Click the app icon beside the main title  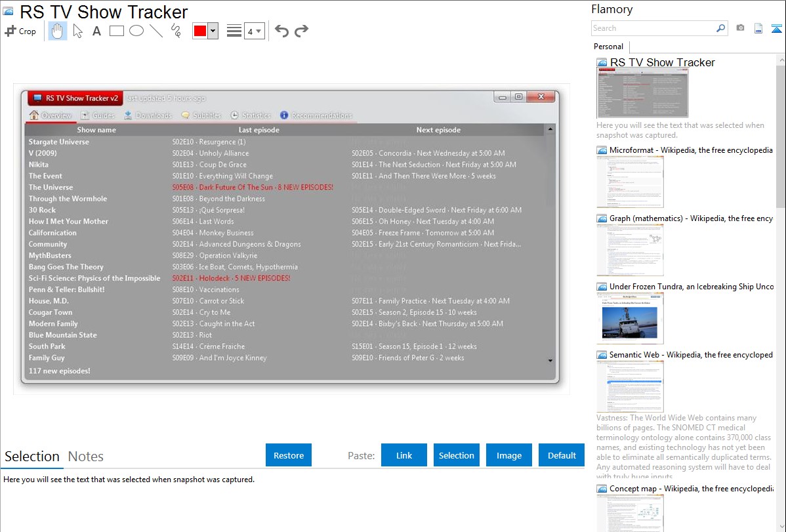[x=9, y=11]
